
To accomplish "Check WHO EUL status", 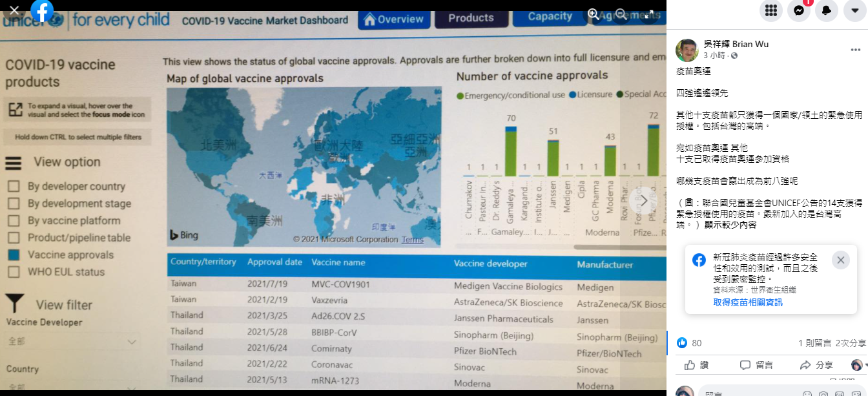I will pos(13,273).
